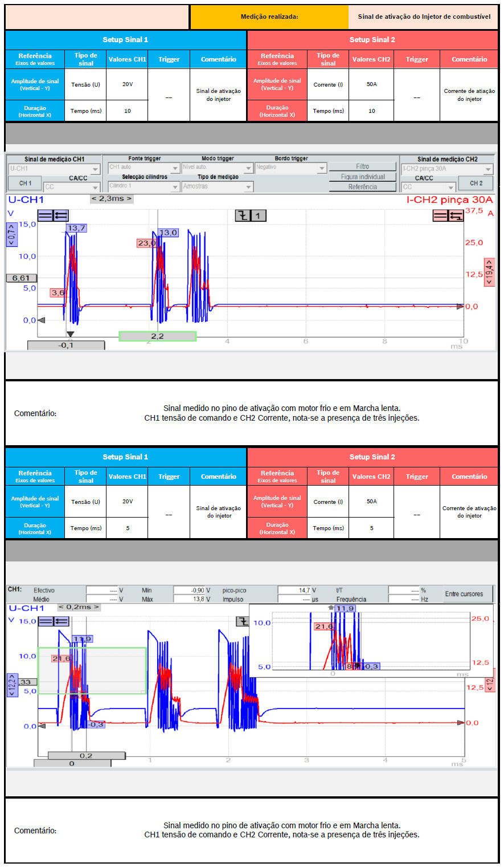Open the Selecção cilindros dropdown
Screen dimensions: 504x867
(x=144, y=186)
